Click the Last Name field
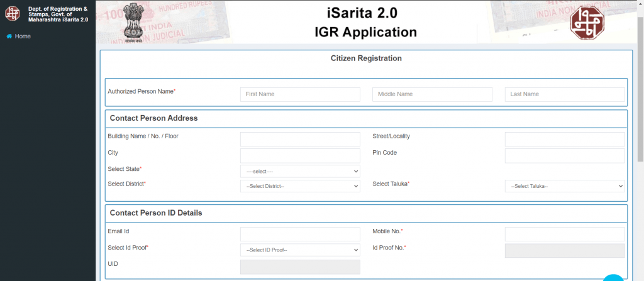This screenshot has height=281, width=644. pyautogui.click(x=564, y=94)
